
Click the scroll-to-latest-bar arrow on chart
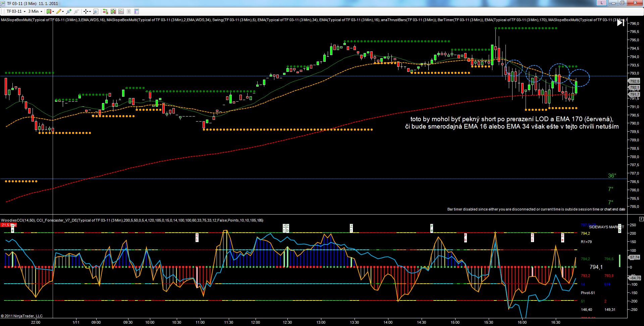click(x=621, y=22)
